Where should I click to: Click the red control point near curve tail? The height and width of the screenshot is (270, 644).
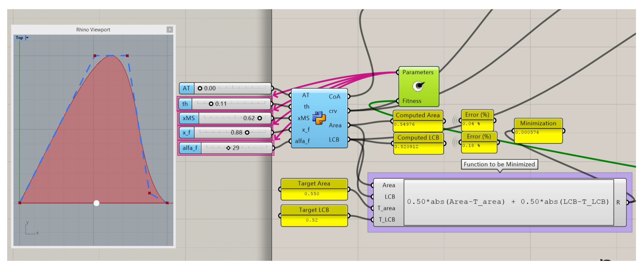(150, 193)
